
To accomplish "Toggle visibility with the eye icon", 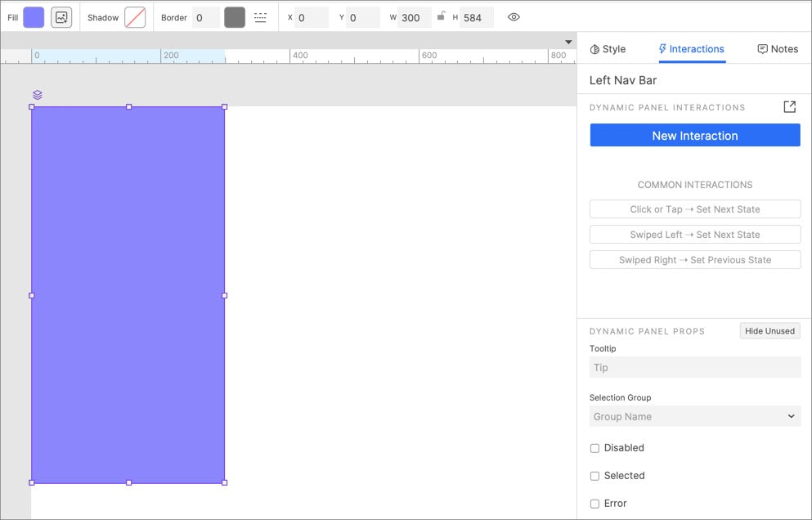I will tap(514, 17).
